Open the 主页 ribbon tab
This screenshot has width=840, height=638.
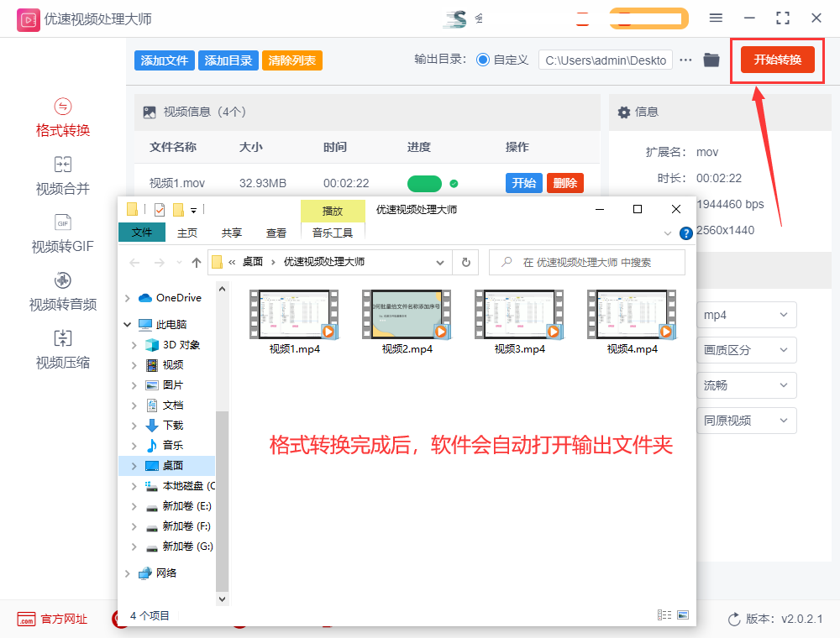(187, 233)
